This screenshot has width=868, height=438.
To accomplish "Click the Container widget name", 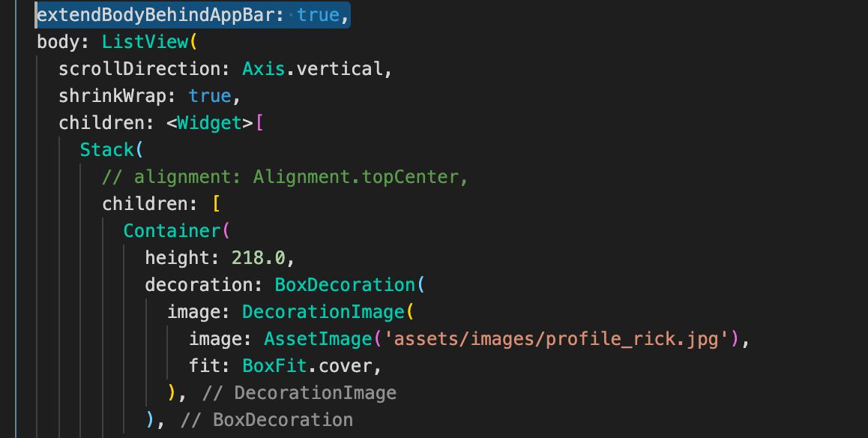I will tap(172, 232).
